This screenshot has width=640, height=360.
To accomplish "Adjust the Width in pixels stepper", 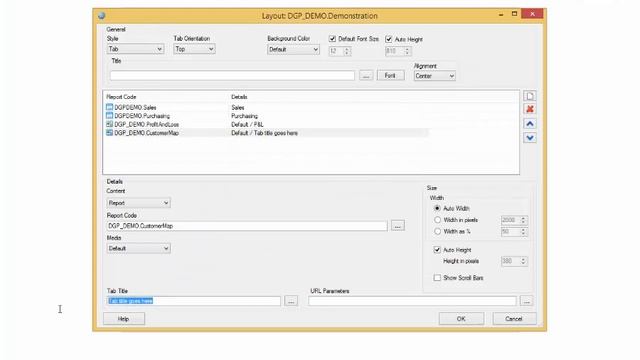I will pos(523,220).
